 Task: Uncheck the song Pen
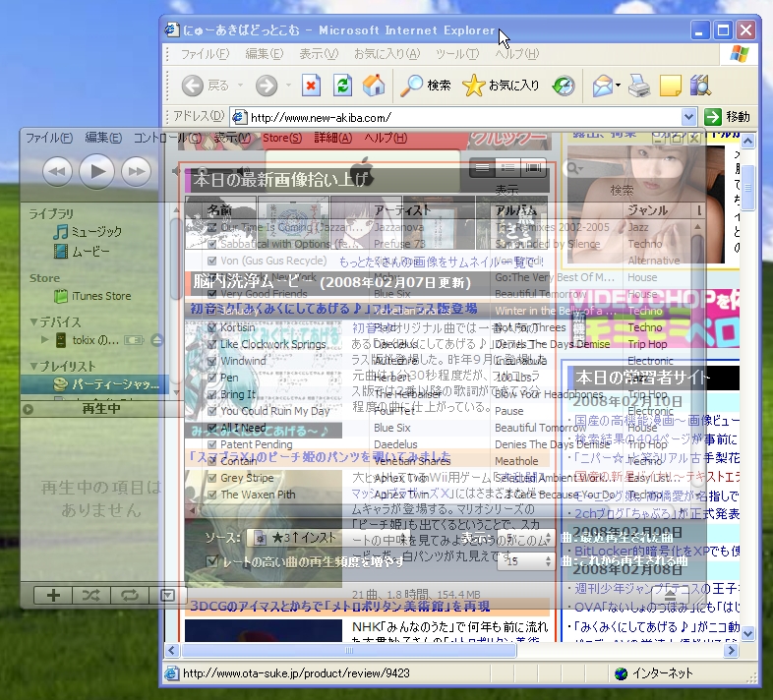tap(212, 378)
